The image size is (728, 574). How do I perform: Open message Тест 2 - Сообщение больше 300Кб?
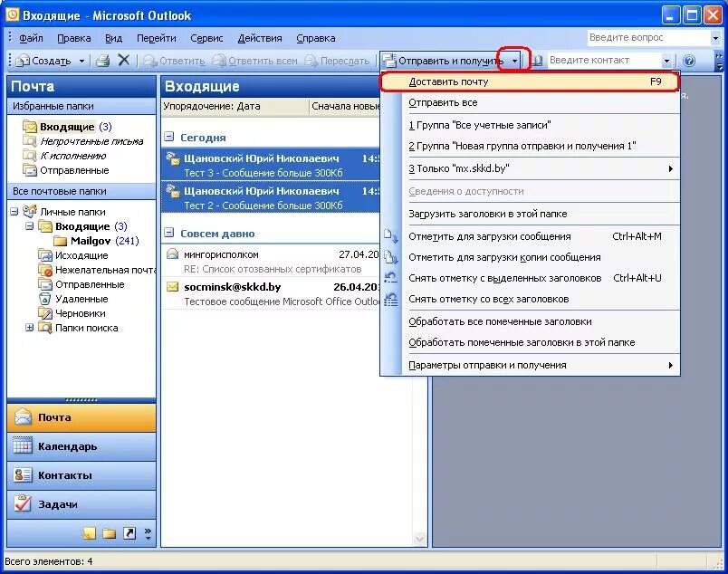click(x=271, y=197)
